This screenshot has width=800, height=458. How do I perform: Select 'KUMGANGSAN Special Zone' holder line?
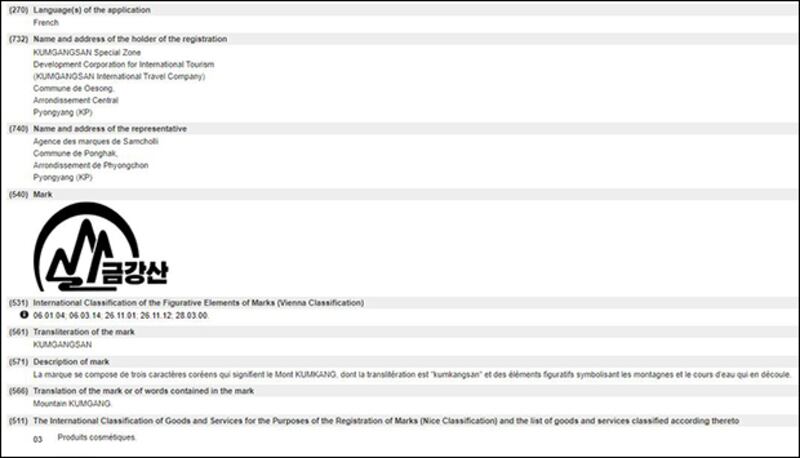coord(87,53)
